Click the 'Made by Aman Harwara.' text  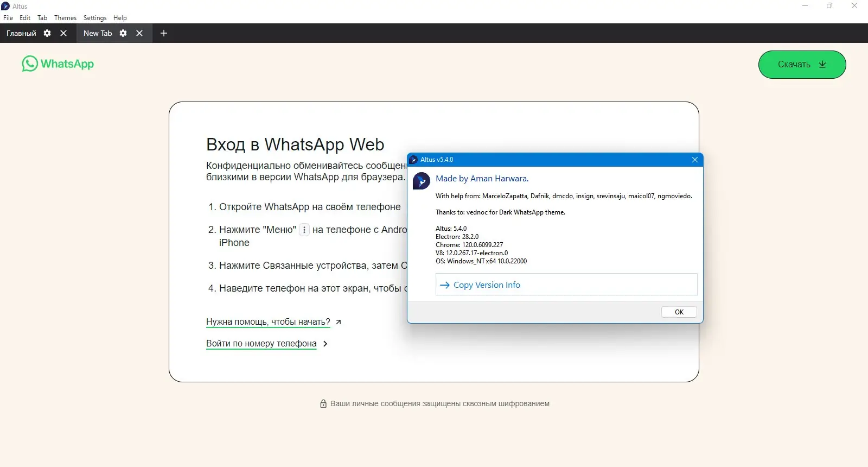pyautogui.click(x=482, y=179)
